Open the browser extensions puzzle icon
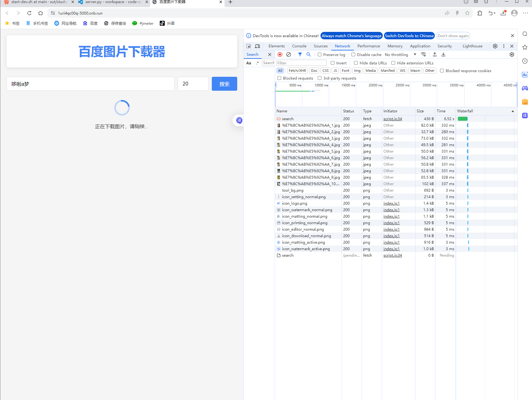Screen dimensions: 532x400 tap(480, 13)
